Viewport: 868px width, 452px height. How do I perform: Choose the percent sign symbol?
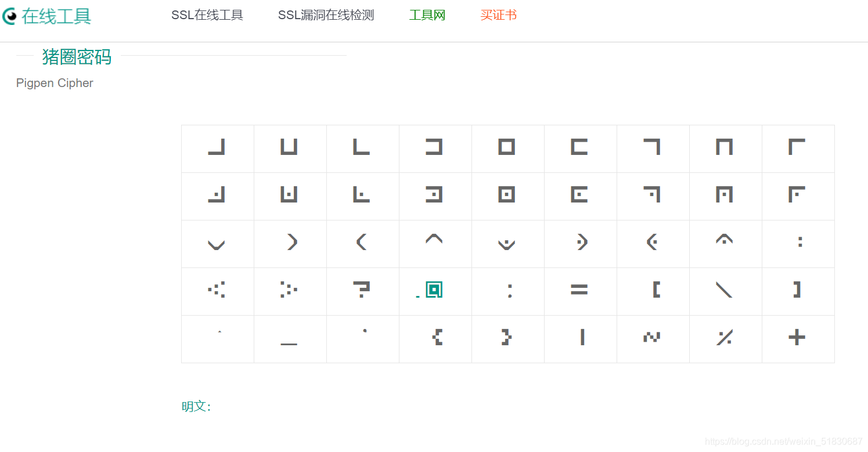725,337
